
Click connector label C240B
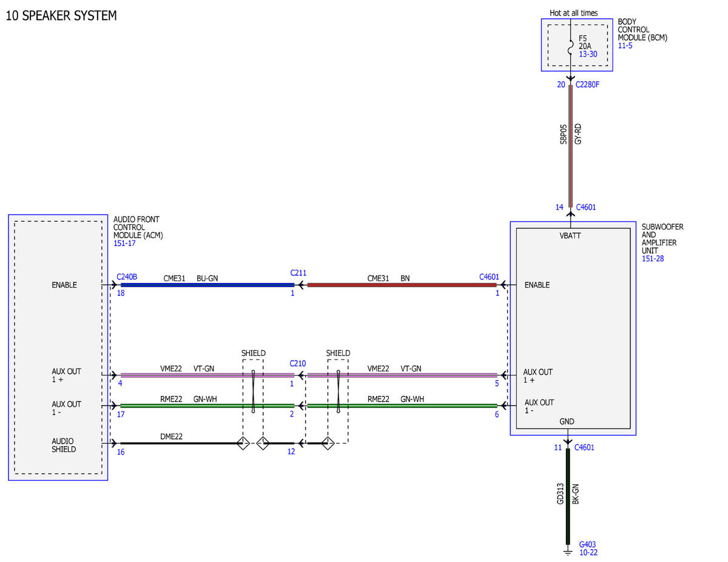click(x=127, y=277)
